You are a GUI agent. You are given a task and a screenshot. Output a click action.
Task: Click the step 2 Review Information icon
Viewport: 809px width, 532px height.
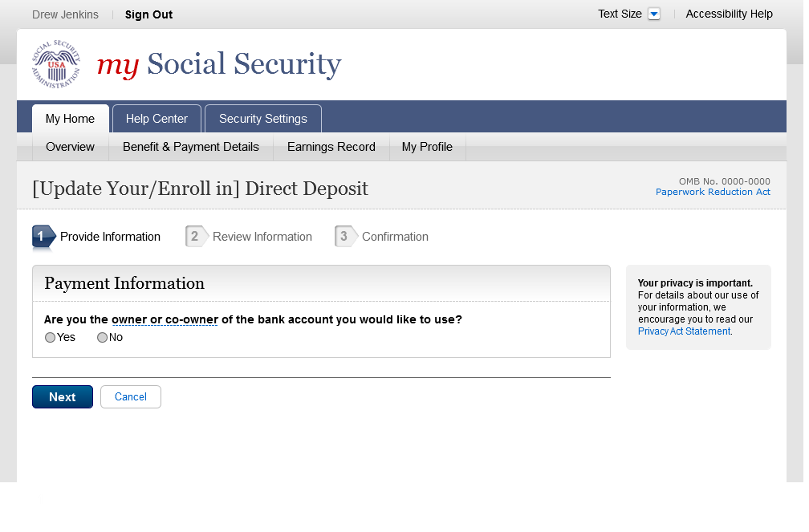(196, 237)
